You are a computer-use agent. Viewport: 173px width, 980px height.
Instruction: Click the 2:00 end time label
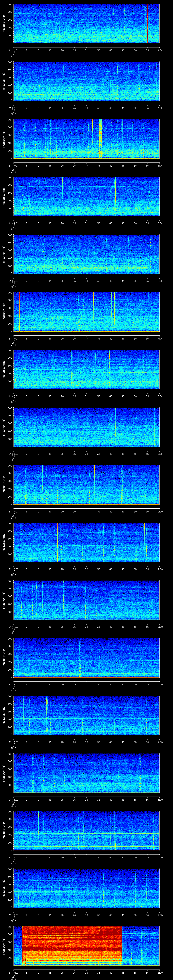coord(160,50)
